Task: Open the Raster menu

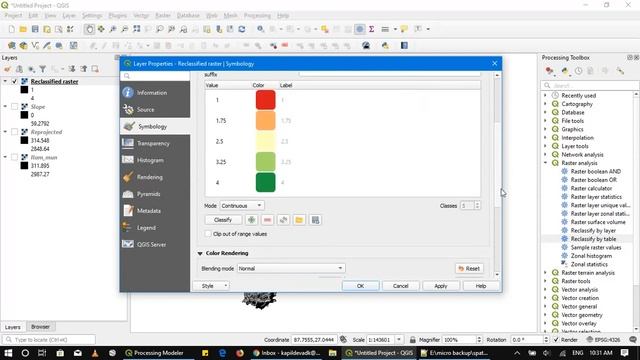Action: coord(162,16)
